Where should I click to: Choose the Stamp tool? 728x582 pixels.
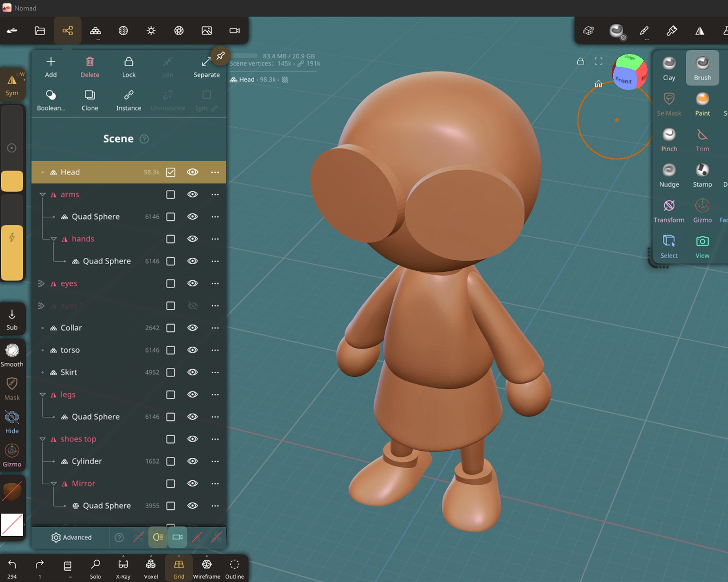click(x=702, y=175)
